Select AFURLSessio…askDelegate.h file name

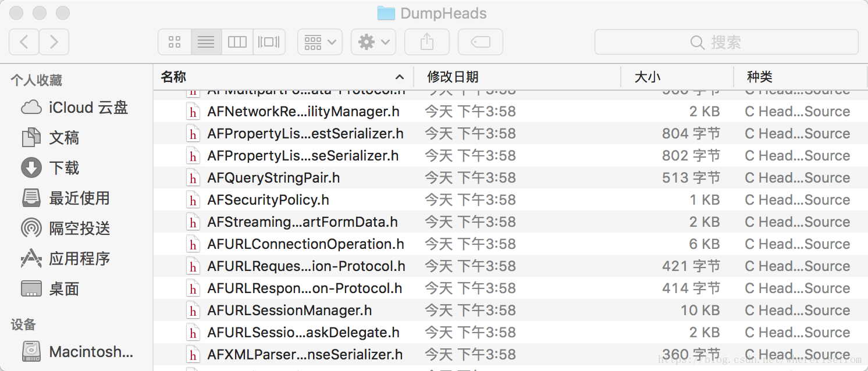[303, 333]
